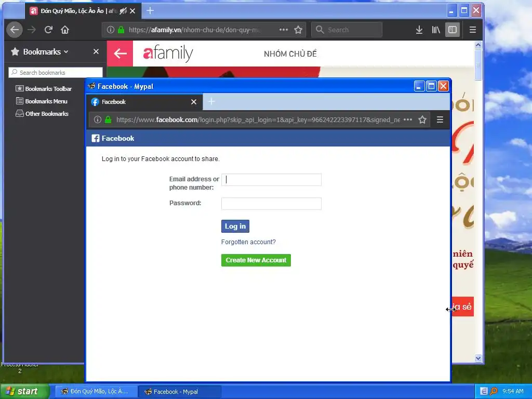Image resolution: width=532 pixels, height=399 pixels.
Task: Reload the afamily page
Action: 48,30
